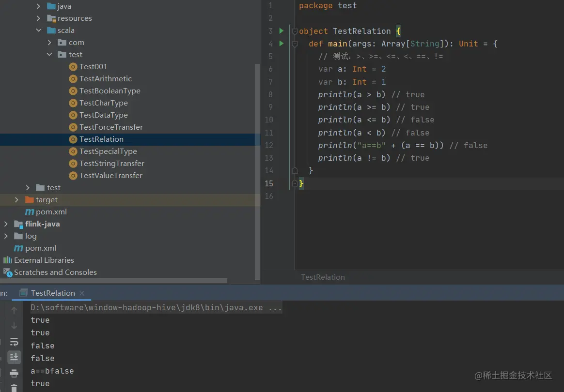Collapse main method fold marker on line 4
Screen dimensions: 564x392
click(x=295, y=44)
